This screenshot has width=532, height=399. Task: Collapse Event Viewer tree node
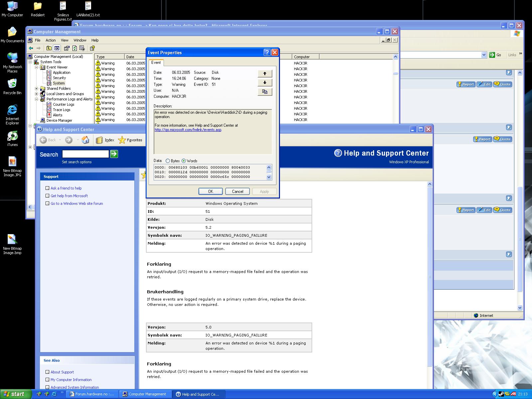pos(37,67)
